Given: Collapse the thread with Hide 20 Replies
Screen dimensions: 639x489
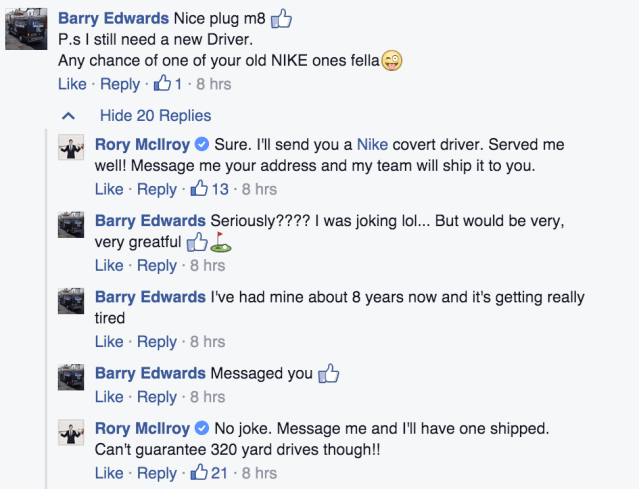Looking at the screenshot, I should pyautogui.click(x=155, y=115).
